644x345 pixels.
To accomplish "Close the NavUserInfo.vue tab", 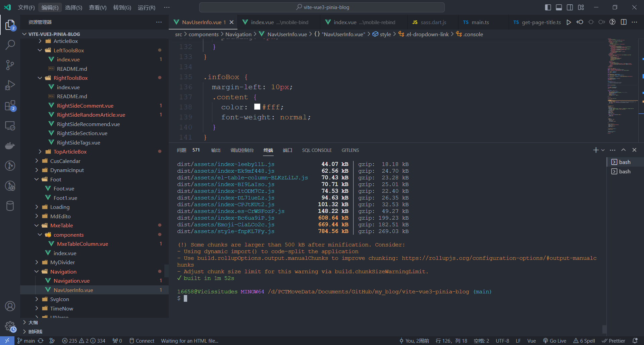I will click(x=231, y=22).
